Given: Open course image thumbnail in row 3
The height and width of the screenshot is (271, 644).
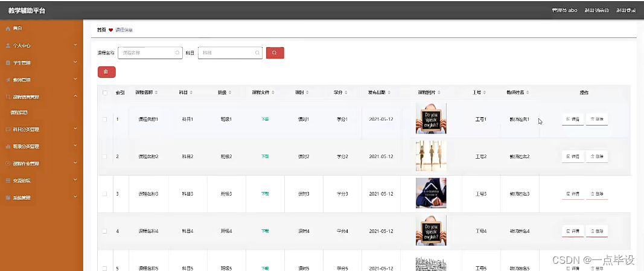Looking at the screenshot, I should (431, 193).
